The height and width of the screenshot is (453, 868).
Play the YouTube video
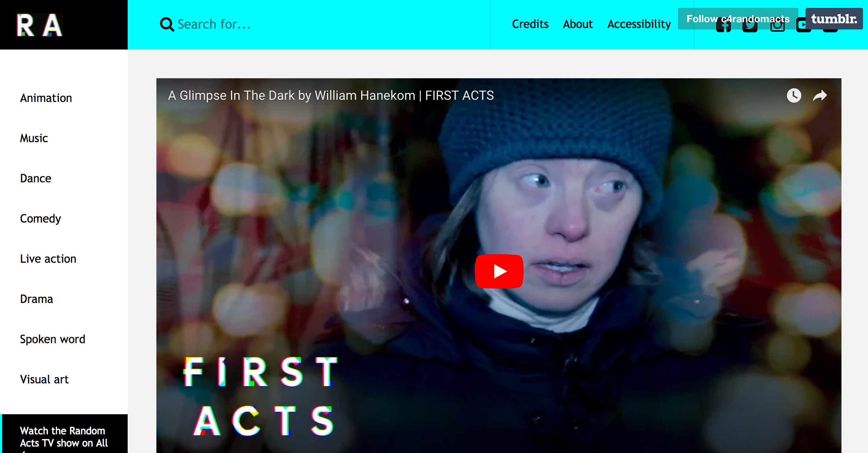499,271
